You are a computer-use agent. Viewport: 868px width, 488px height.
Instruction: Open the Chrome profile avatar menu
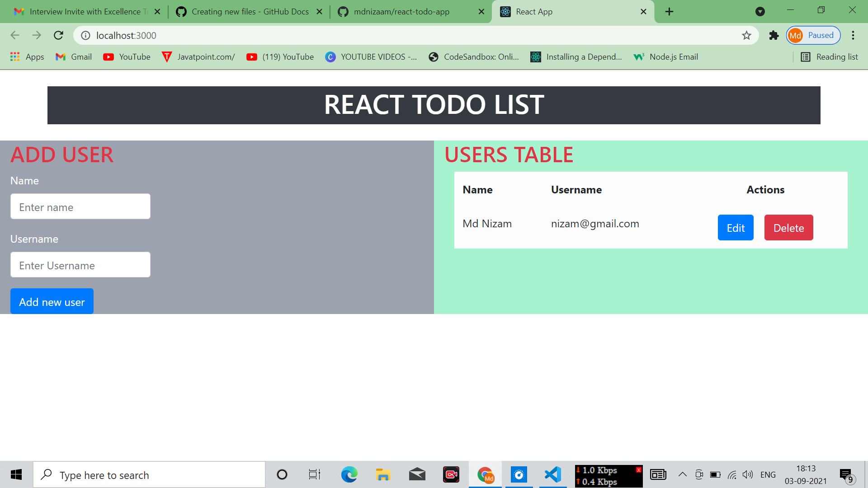(x=796, y=35)
